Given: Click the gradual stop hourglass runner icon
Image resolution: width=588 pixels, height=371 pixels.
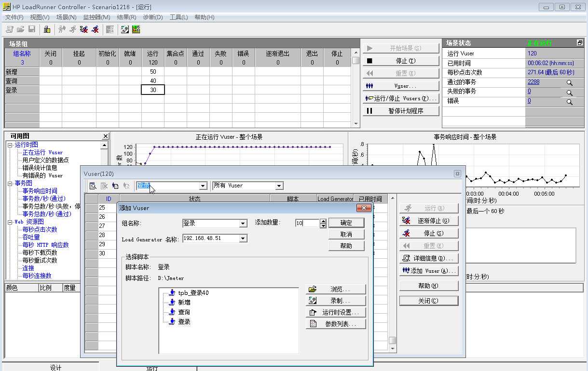Looking at the screenshot, I should click(84, 29).
